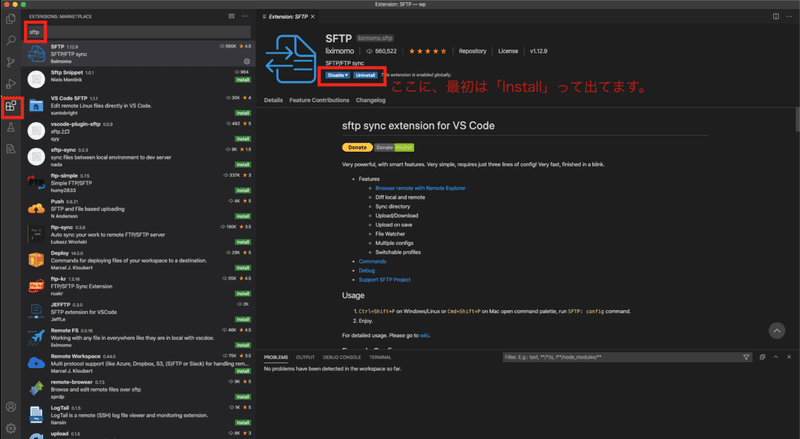
Task: Click the Donate PayPal badge
Action: [x=394, y=148]
